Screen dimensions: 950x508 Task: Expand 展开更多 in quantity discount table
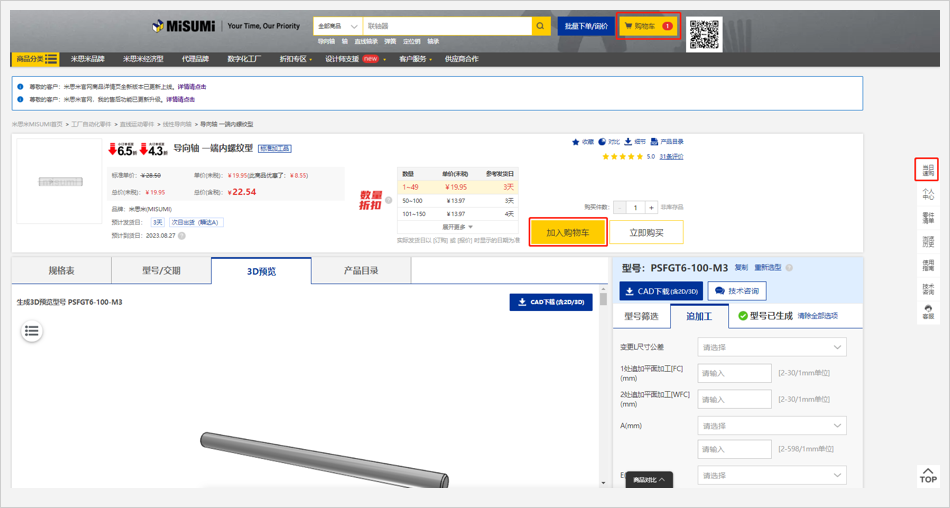tap(457, 227)
